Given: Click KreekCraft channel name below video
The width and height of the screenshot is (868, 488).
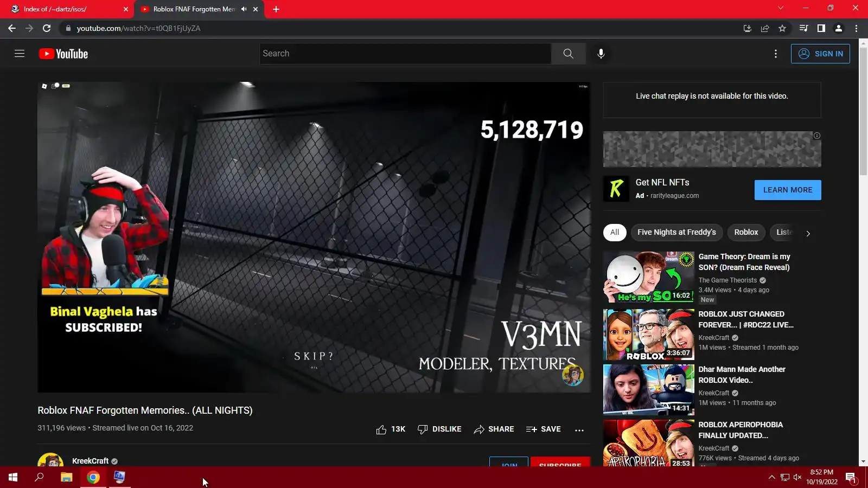Looking at the screenshot, I should (90, 461).
